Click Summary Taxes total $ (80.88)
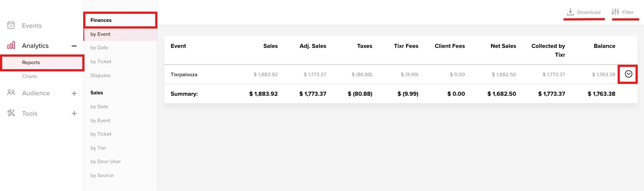Screen dimensions: 644x191 (360, 94)
